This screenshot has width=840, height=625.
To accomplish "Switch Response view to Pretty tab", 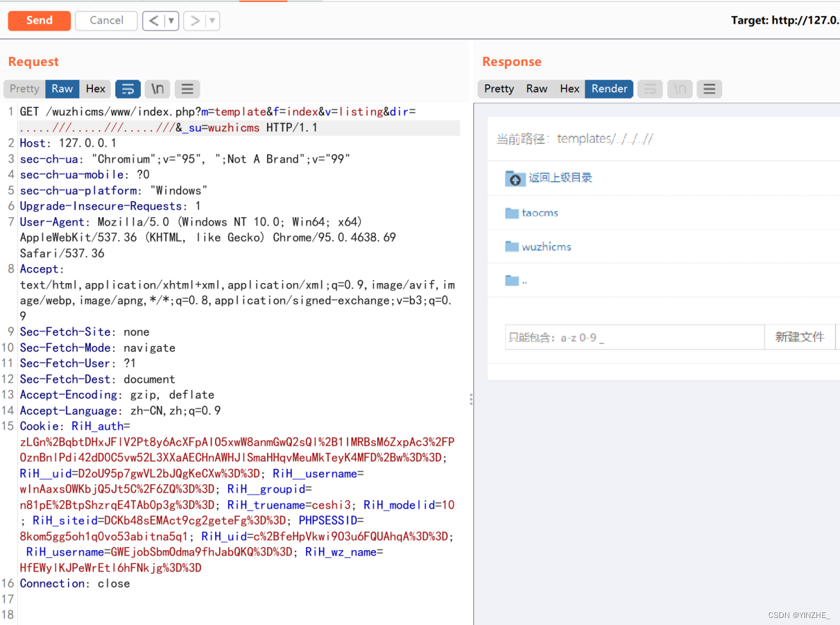I will [x=499, y=89].
